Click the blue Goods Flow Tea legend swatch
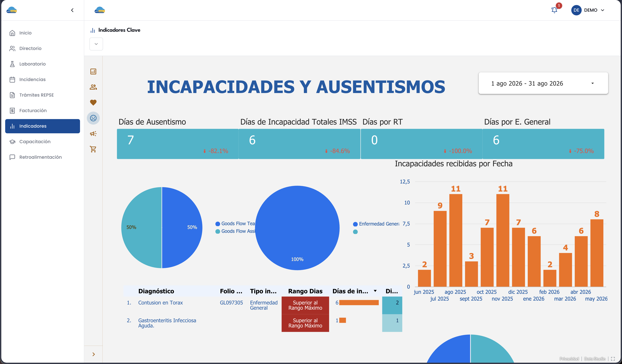This screenshot has height=364, width=622. (x=217, y=224)
